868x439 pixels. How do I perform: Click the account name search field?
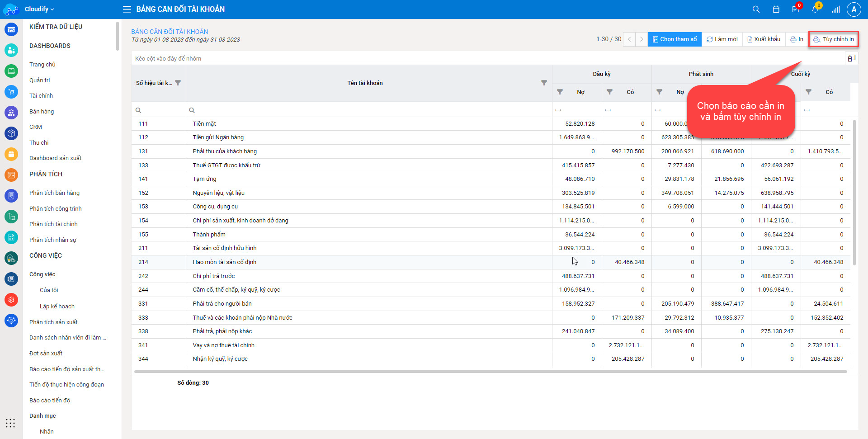pos(369,110)
